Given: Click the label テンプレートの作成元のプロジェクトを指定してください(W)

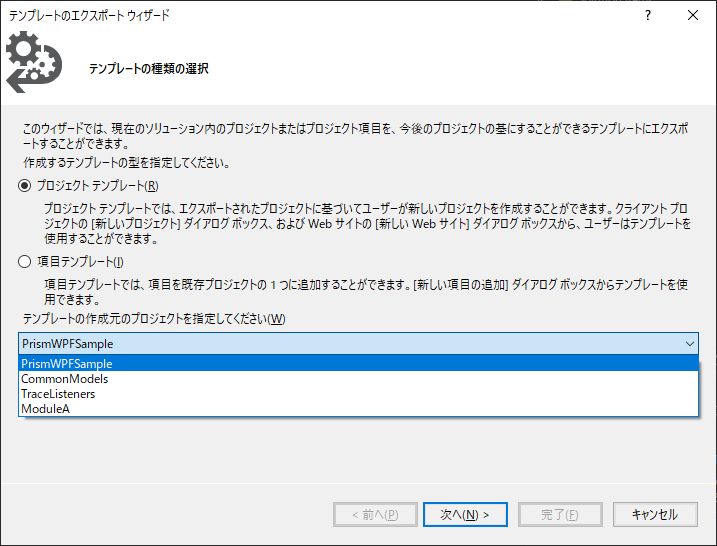Looking at the screenshot, I should pos(154,319).
